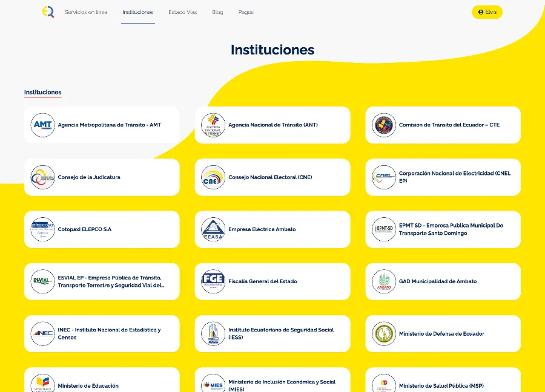
Task: Open Ministerio de Educación text
Action: pos(88,386)
